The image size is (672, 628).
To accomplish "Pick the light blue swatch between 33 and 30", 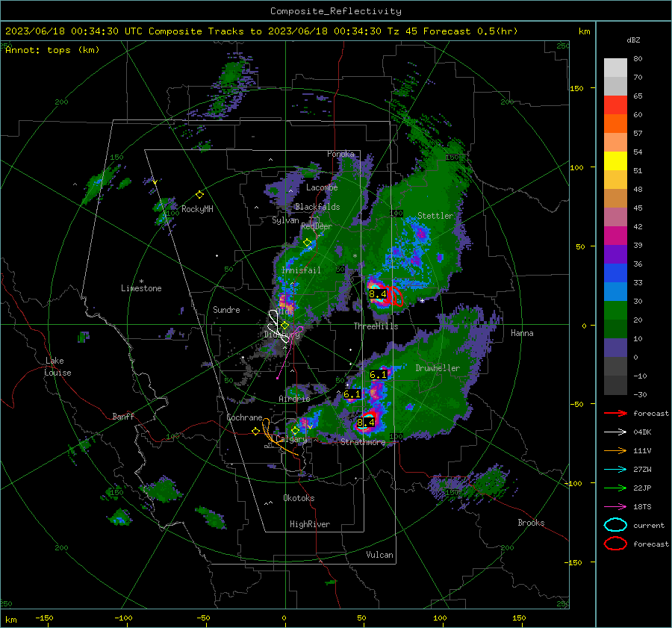I will click(615, 291).
